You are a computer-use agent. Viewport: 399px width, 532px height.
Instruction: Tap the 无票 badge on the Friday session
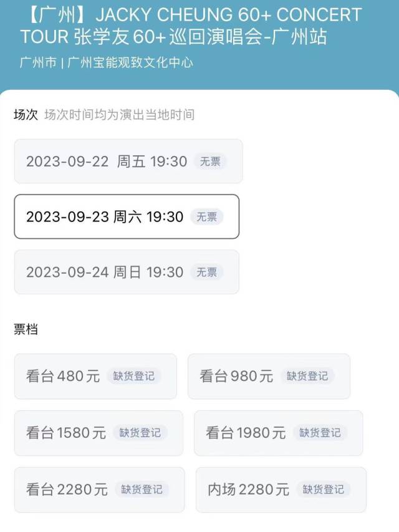(210, 162)
